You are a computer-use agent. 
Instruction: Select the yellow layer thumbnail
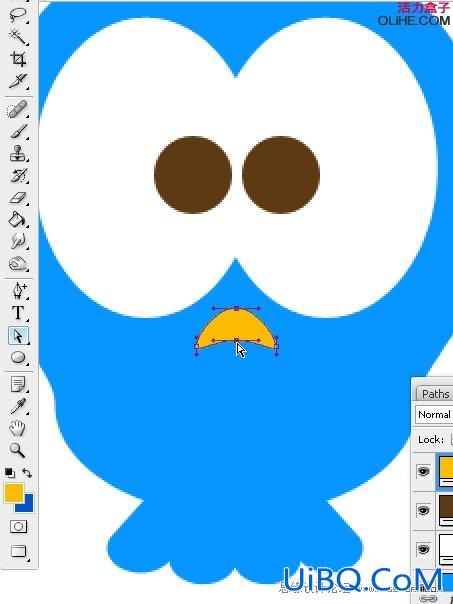pyautogui.click(x=446, y=472)
